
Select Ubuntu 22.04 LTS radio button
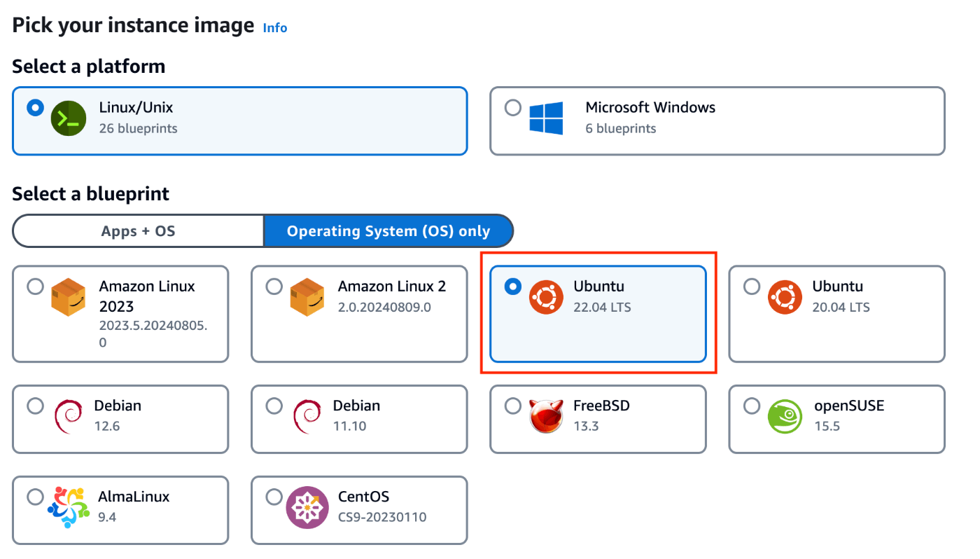click(x=512, y=287)
